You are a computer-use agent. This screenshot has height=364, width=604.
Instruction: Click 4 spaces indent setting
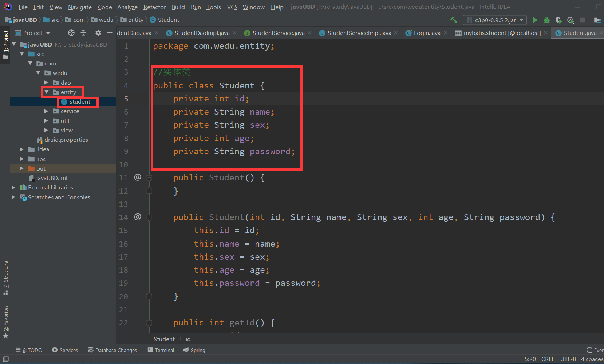[592, 359]
